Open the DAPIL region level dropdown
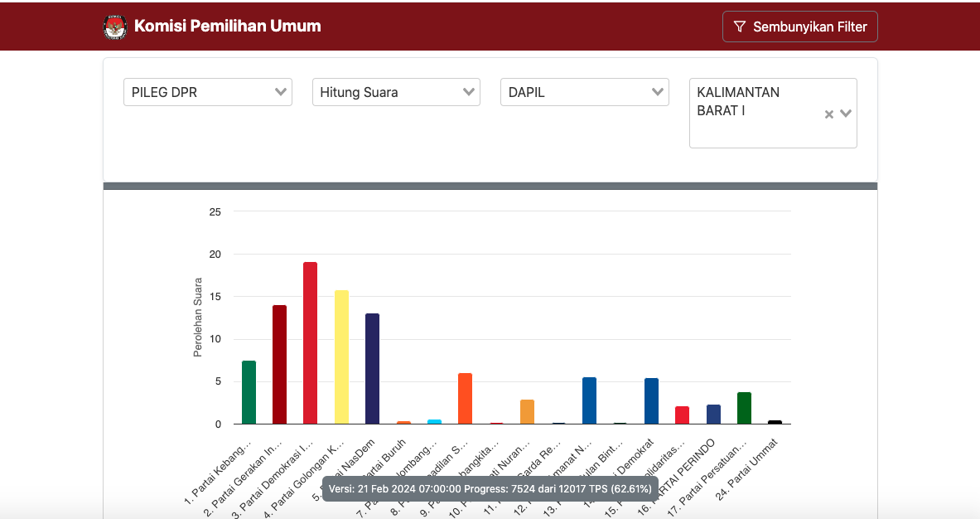This screenshot has width=980, height=519. (576, 92)
